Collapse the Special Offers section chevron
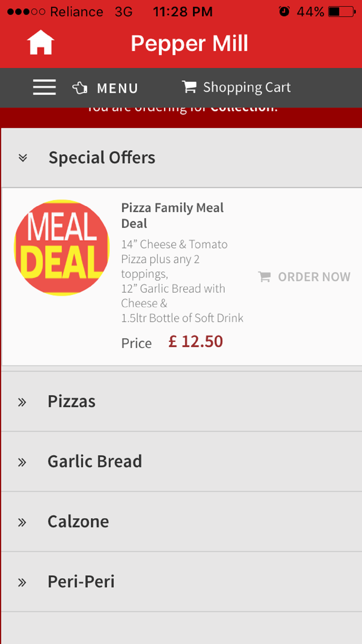 pyautogui.click(x=23, y=158)
